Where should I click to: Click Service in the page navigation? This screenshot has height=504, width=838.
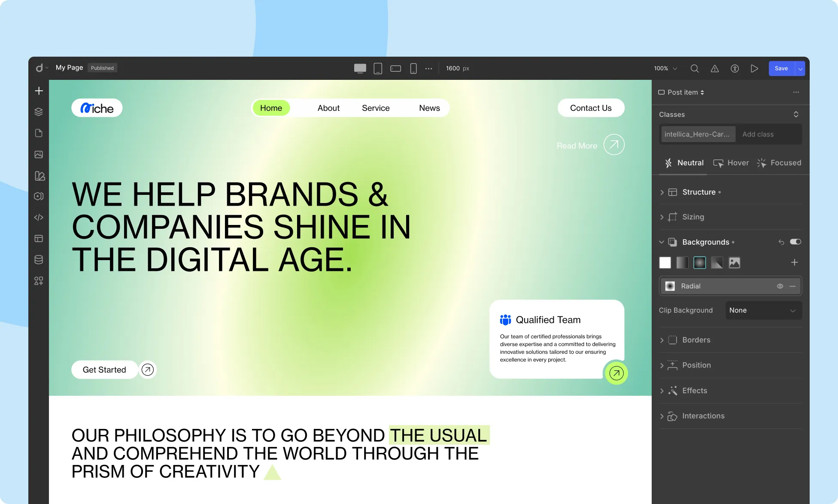tap(376, 108)
